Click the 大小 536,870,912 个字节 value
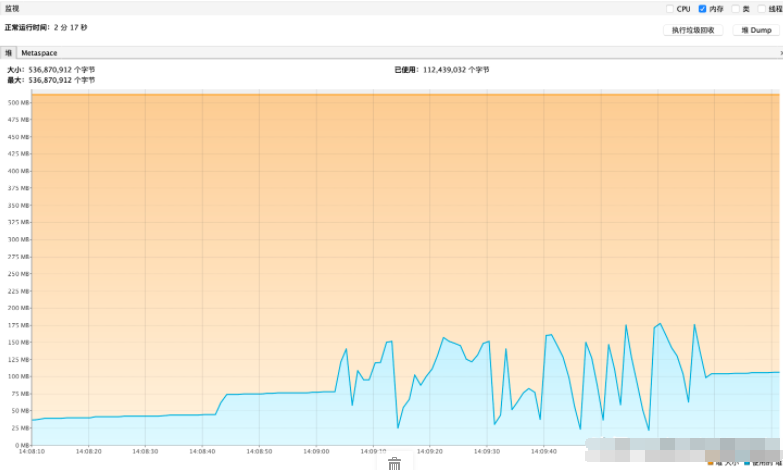The height and width of the screenshot is (470, 783). point(61,70)
